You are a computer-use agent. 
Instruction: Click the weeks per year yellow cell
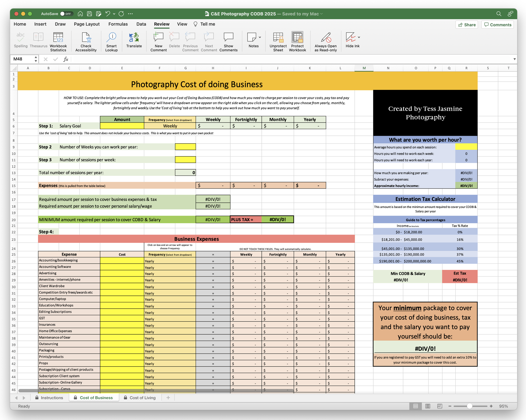point(185,147)
